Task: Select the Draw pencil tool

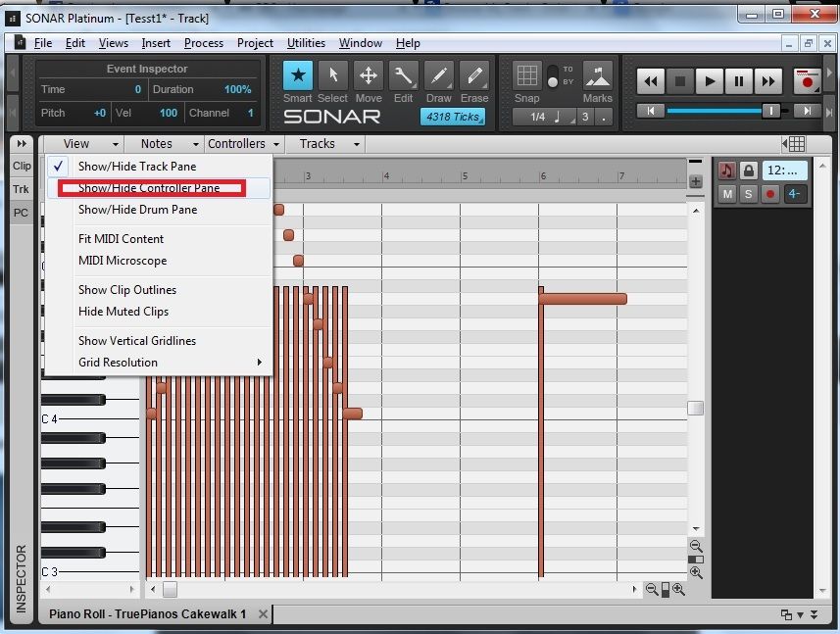Action: click(438, 76)
